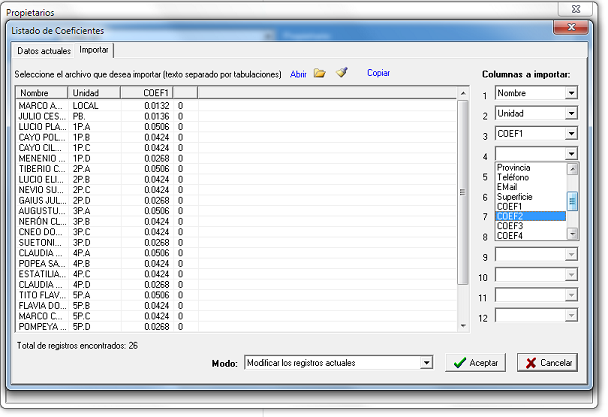The height and width of the screenshot is (417, 608).
Task: Click the Abrir link
Action: pos(298,74)
